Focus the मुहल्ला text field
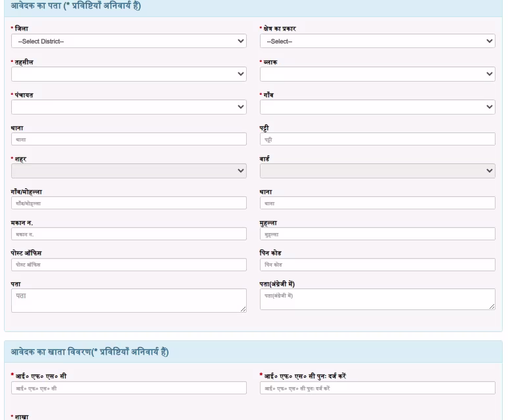Viewport: 508px width, 420px height. pos(377,234)
